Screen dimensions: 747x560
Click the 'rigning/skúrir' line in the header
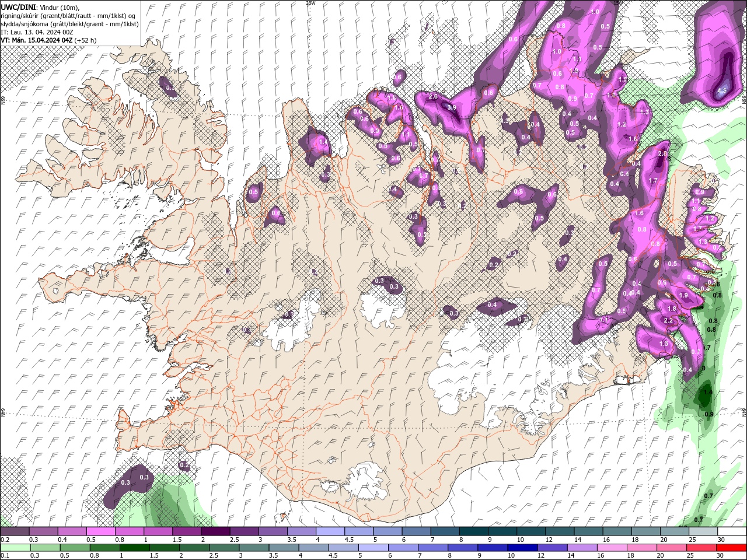[68, 15]
